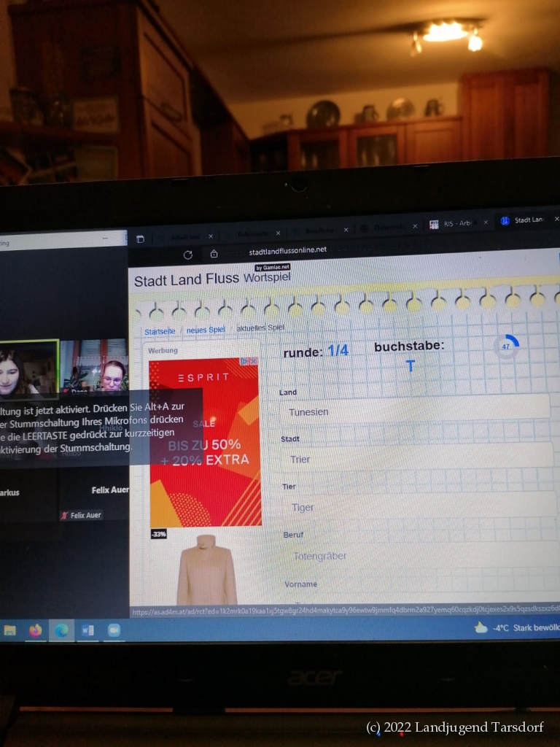Click Felix Auer's muted microphone icon
560x747 pixels.
click(x=64, y=516)
